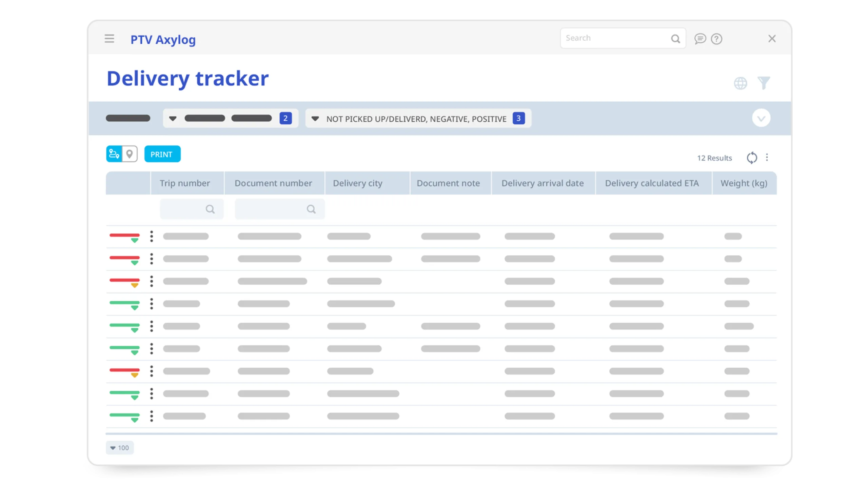Image resolution: width=868 pixels, height=488 pixels.
Task: Open the sixth row's three-dot menu
Action: (x=152, y=349)
